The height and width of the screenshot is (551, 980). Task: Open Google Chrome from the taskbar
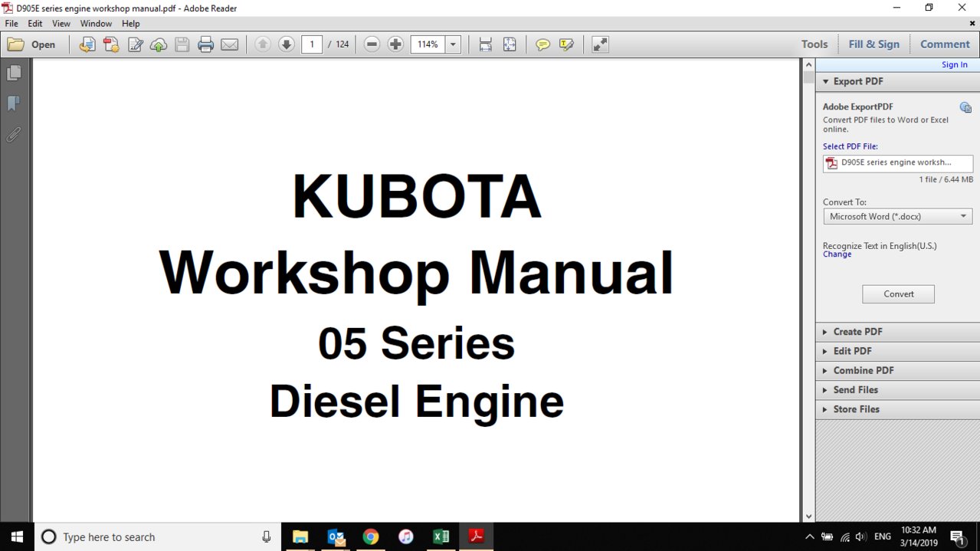point(371,536)
